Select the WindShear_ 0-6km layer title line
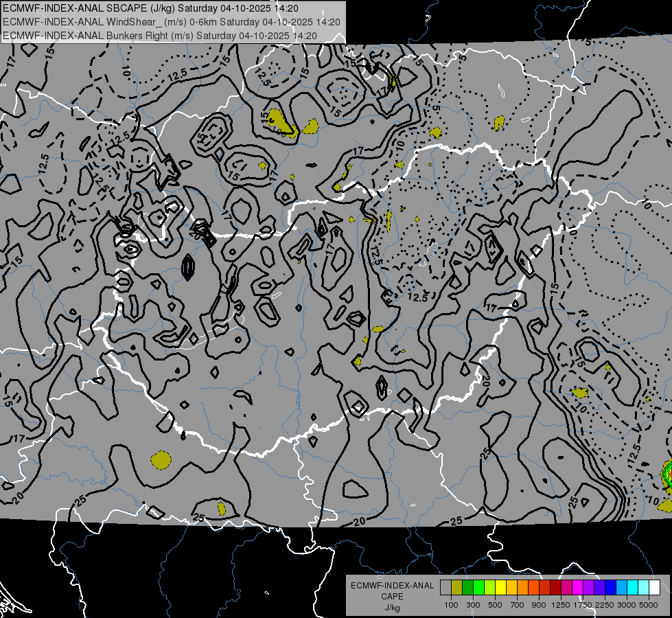Screen dimensions: 672x618 (x=172, y=22)
